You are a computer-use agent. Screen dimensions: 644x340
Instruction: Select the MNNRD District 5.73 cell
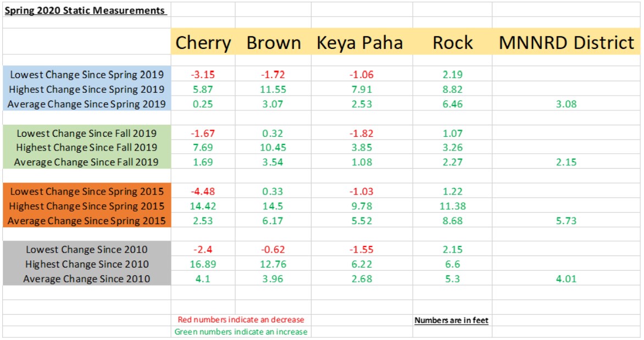coord(566,221)
